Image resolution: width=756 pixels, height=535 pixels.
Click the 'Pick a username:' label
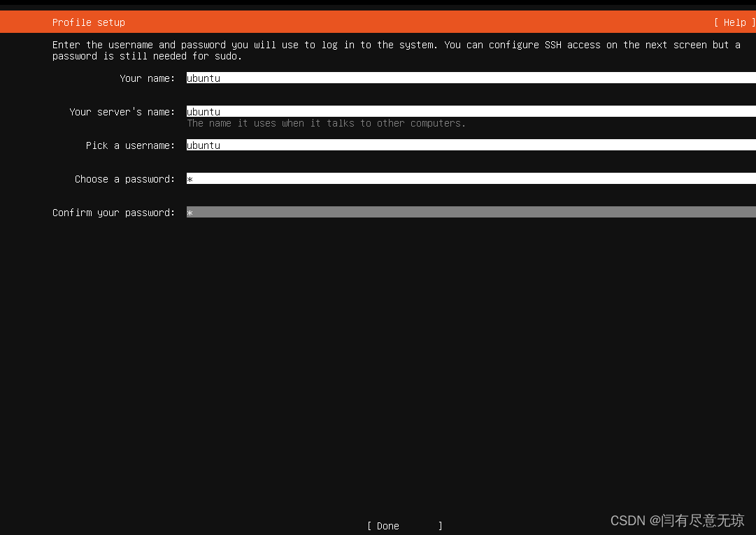tap(130, 145)
